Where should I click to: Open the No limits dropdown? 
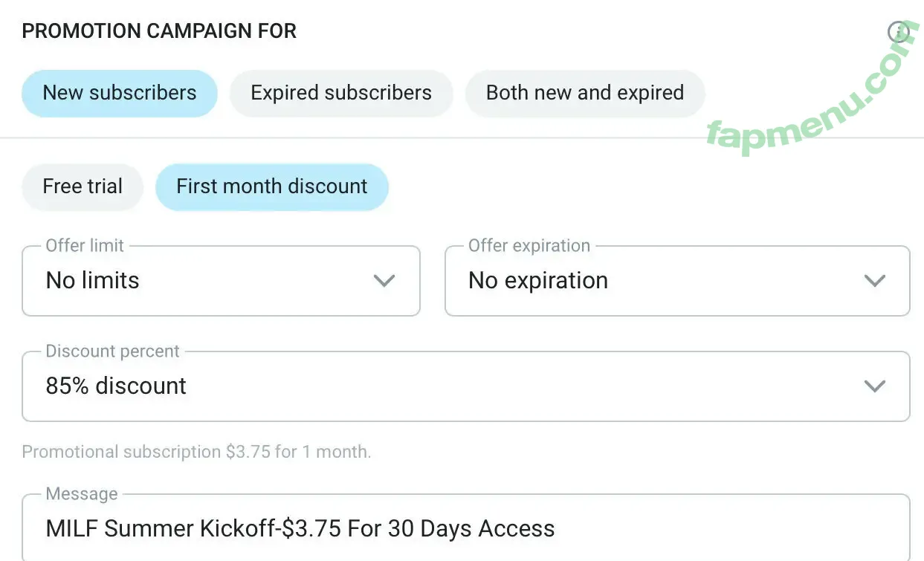[x=220, y=281]
